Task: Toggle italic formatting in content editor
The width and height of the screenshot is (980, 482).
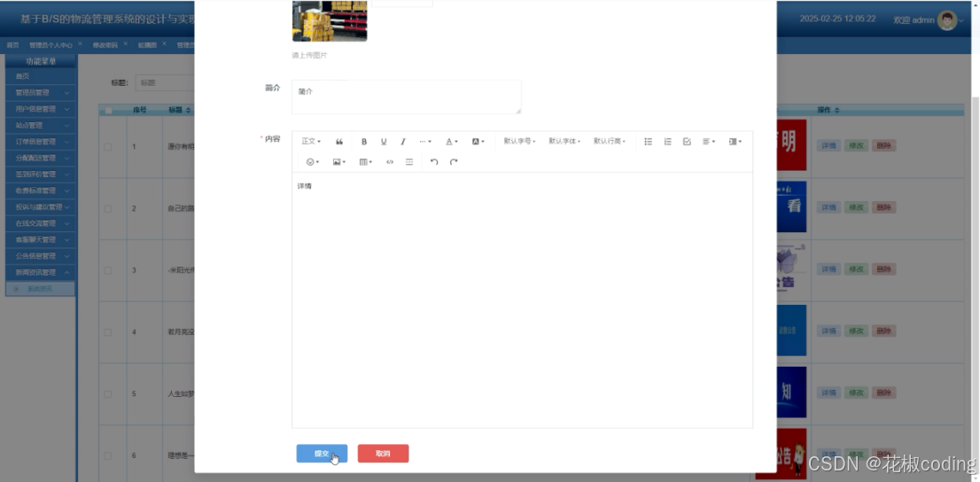Action: tap(403, 142)
